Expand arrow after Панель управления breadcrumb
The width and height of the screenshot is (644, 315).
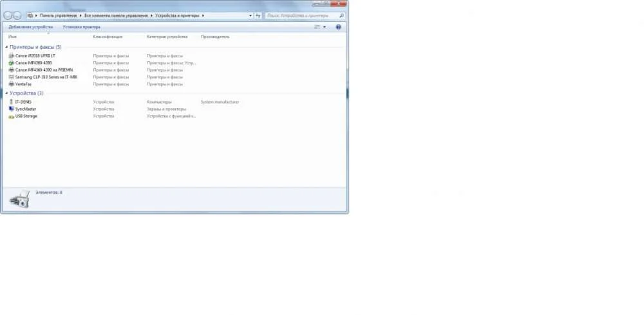pos(80,15)
